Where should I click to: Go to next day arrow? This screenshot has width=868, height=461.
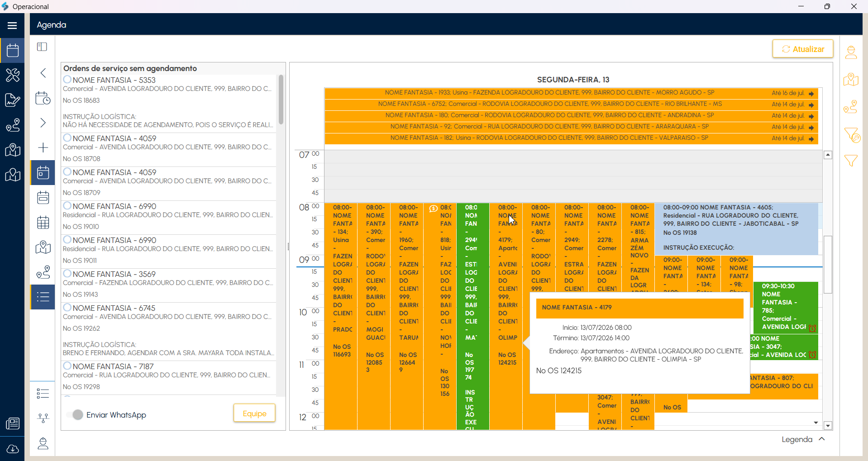click(43, 123)
